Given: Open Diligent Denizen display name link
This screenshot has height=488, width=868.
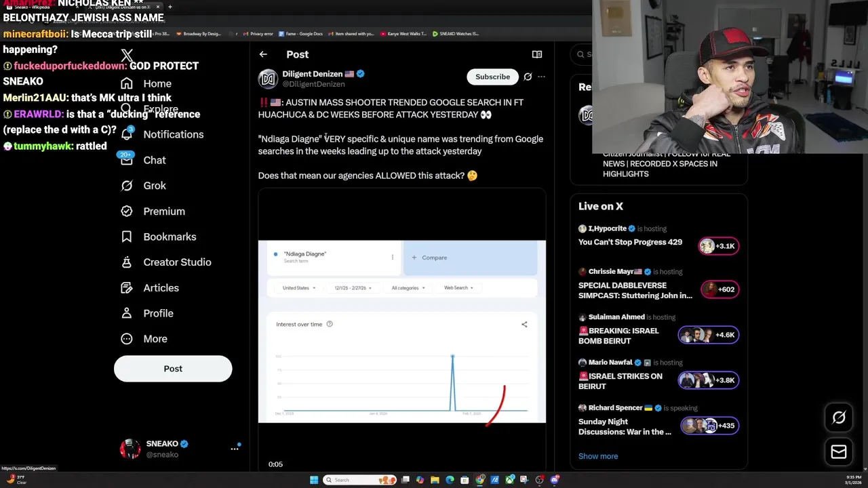Looking at the screenshot, I should pyautogui.click(x=313, y=74).
